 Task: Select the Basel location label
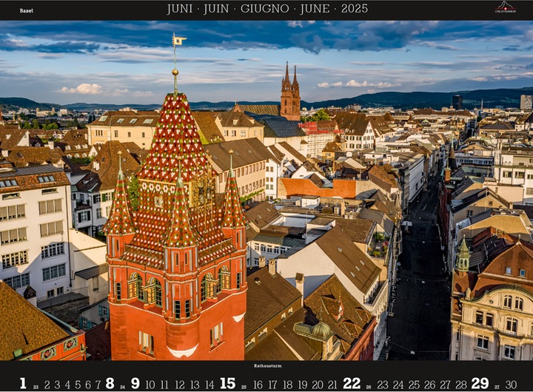tap(27, 10)
